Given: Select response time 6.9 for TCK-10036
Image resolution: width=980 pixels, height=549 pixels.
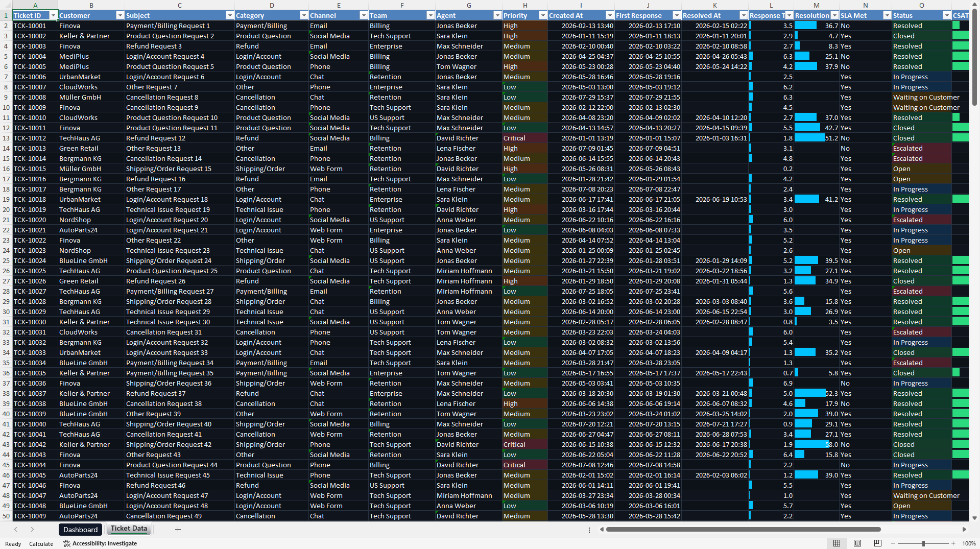Looking at the screenshot, I should (771, 383).
